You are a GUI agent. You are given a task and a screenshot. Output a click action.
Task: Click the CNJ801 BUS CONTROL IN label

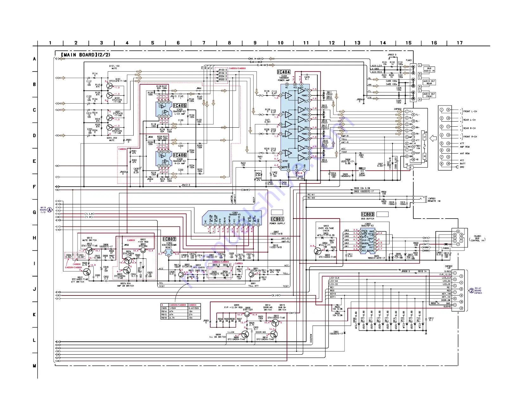point(477,238)
